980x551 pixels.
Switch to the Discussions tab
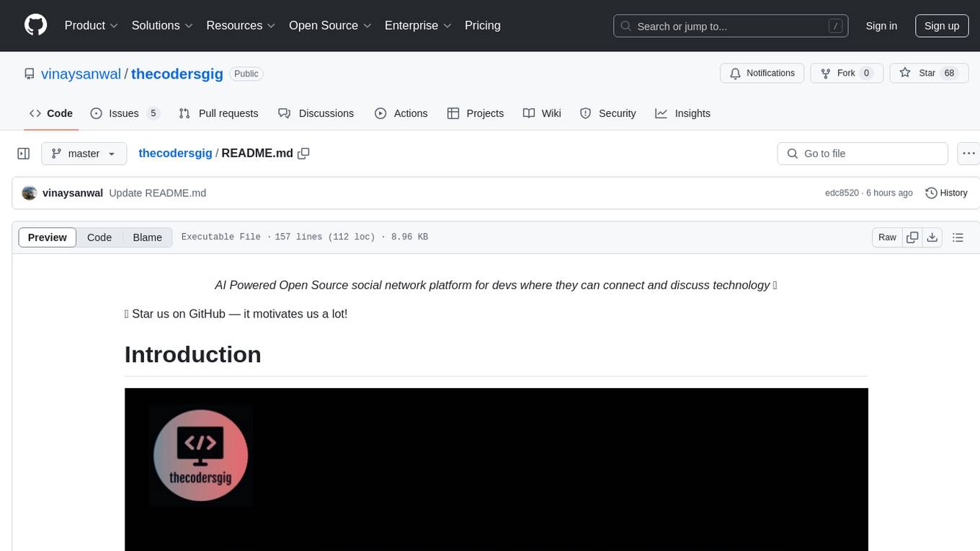[316, 113]
